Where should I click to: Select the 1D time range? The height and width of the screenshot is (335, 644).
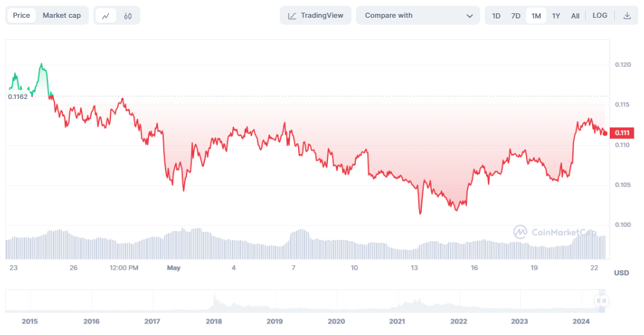496,16
